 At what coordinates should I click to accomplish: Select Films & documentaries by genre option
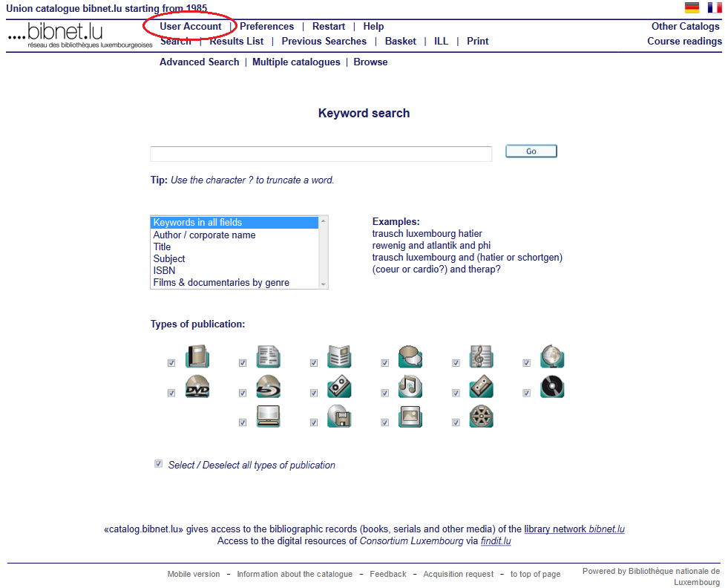point(235,282)
